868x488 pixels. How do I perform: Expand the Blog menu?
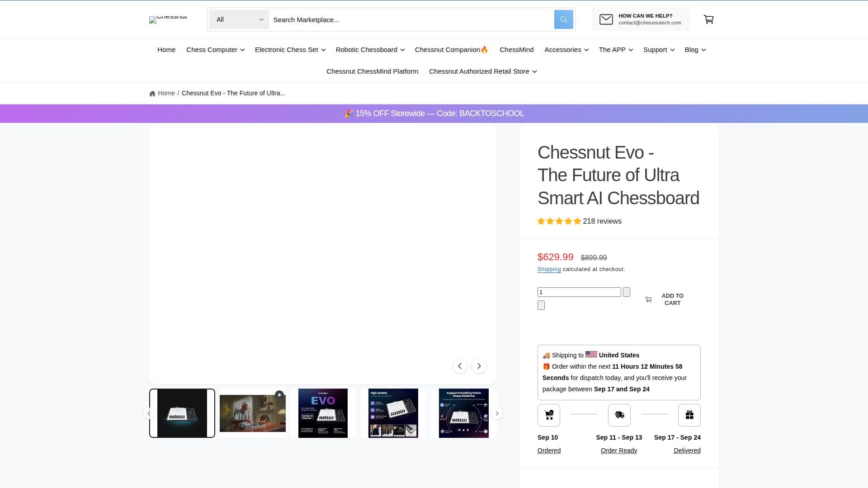coord(695,50)
